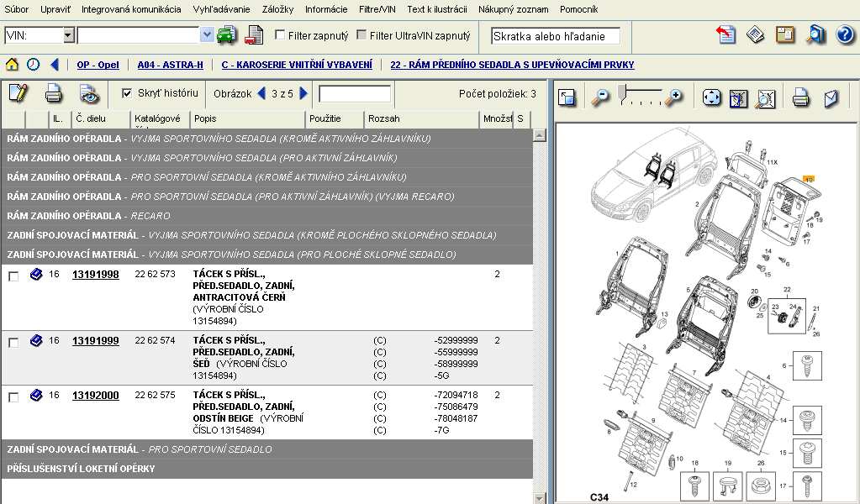860x504 pixels.
Task: Open part number 13192000 link
Action: (95, 396)
